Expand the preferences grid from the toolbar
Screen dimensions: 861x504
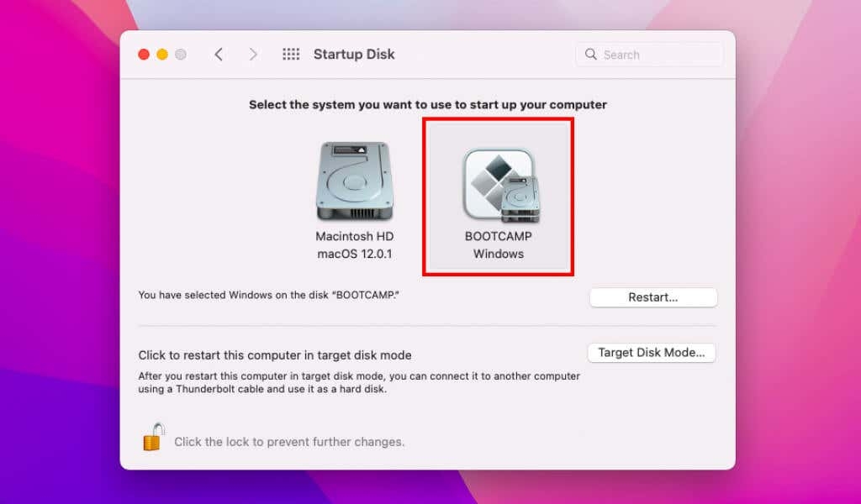[x=291, y=53]
